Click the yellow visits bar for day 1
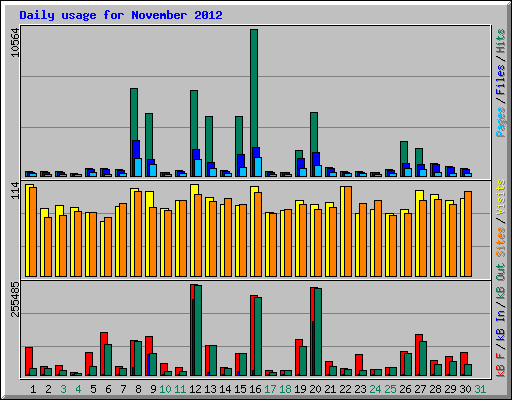The image size is (512, 400). [x=27, y=230]
